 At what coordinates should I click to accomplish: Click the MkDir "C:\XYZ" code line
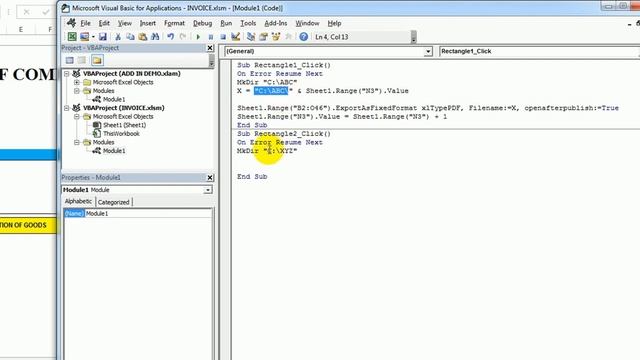coord(267,151)
